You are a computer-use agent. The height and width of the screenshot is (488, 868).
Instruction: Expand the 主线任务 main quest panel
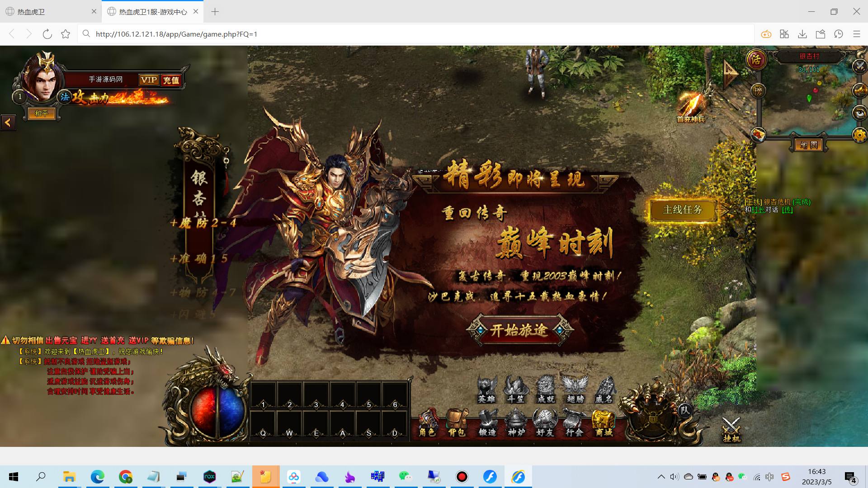click(x=683, y=210)
